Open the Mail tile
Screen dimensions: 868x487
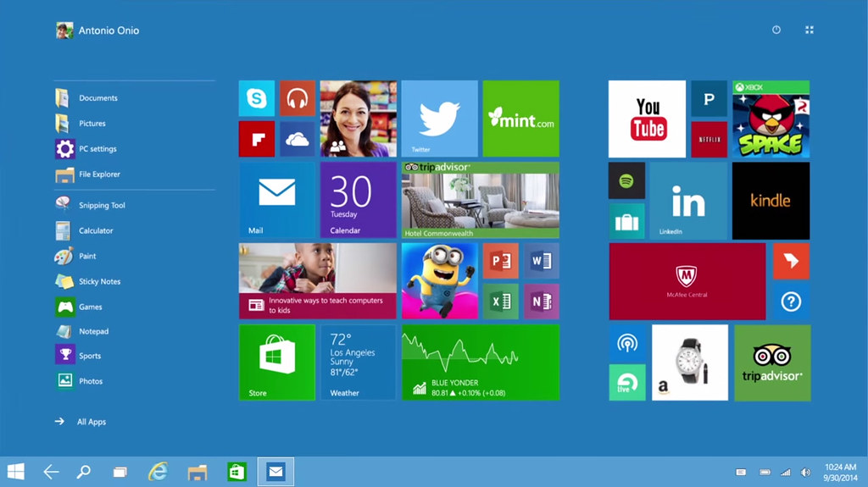(277, 200)
